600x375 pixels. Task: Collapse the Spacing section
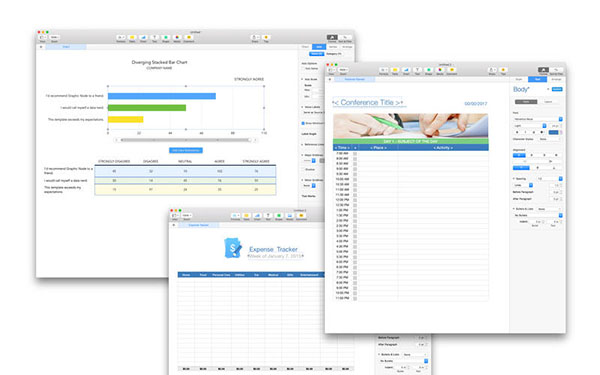click(514, 179)
